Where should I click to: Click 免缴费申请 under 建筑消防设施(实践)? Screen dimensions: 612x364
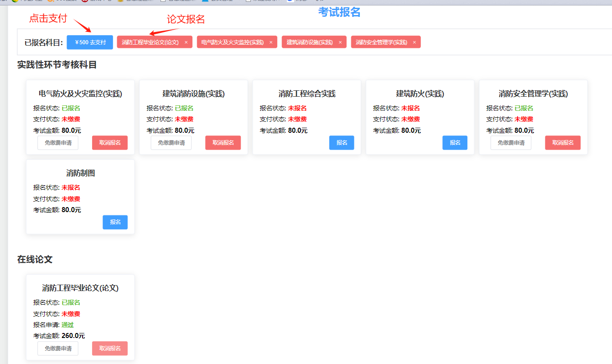click(171, 143)
